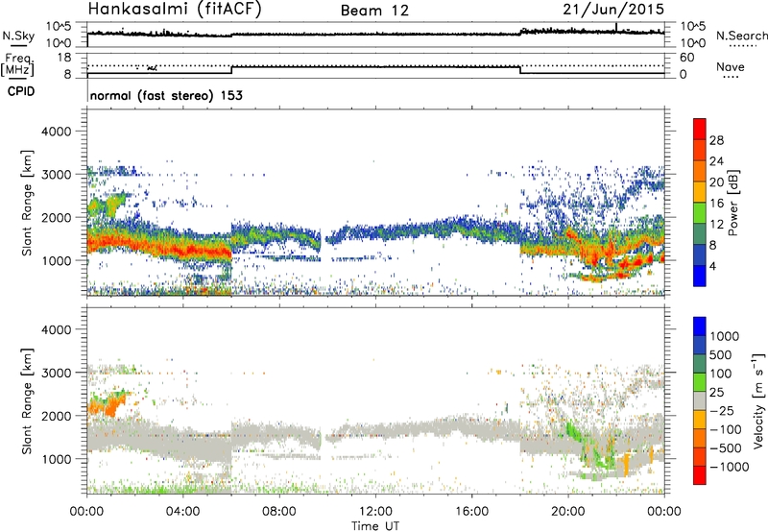Click 'normal (fast stereo) 153' text

coord(166,95)
